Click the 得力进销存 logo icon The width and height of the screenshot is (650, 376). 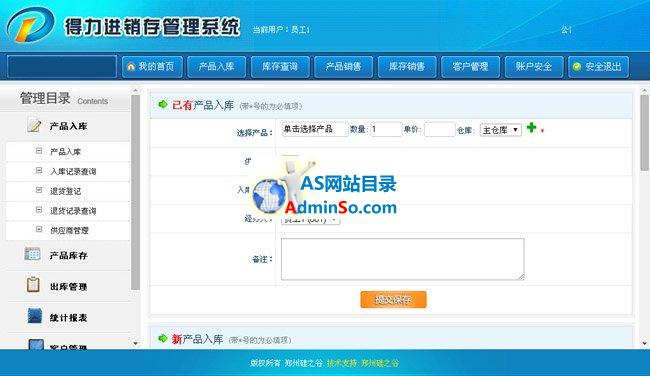pos(30,24)
